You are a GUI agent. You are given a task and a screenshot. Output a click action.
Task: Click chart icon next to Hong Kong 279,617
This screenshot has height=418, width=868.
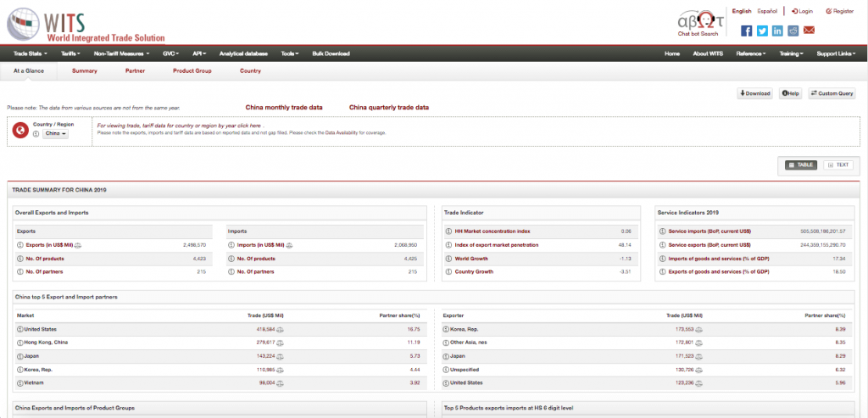coord(280,343)
